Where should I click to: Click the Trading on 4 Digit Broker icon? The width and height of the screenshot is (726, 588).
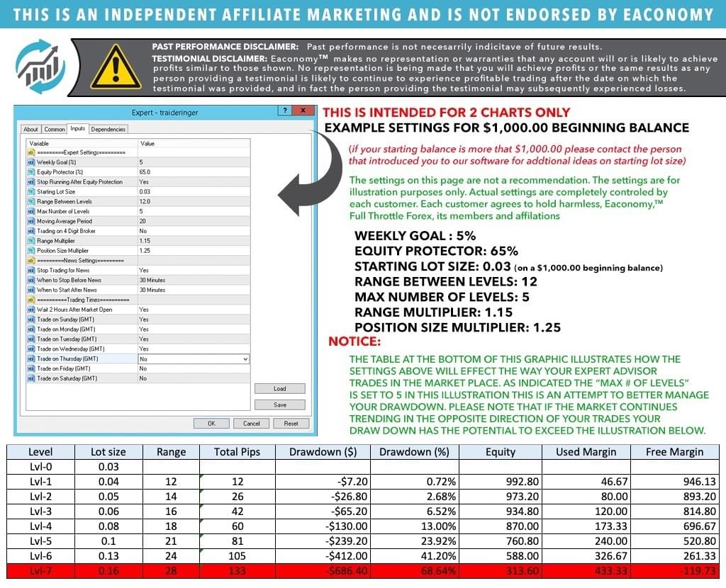(31, 231)
